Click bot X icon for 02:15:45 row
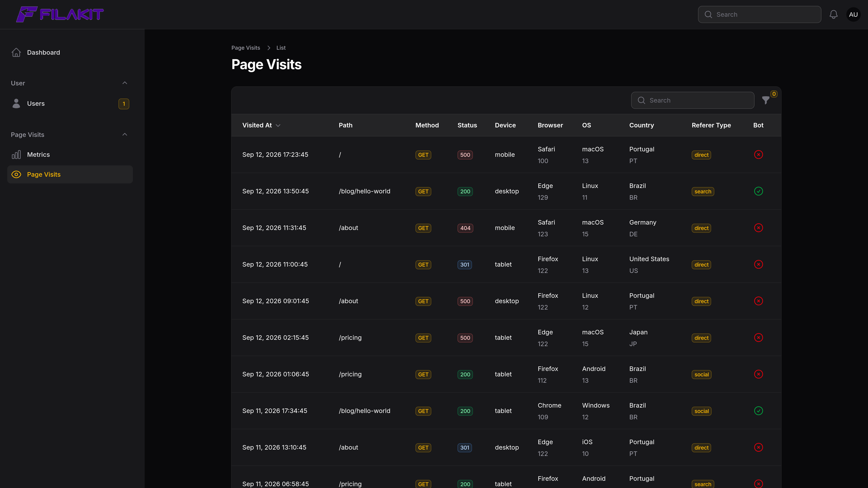The height and width of the screenshot is (488, 868). (x=758, y=337)
